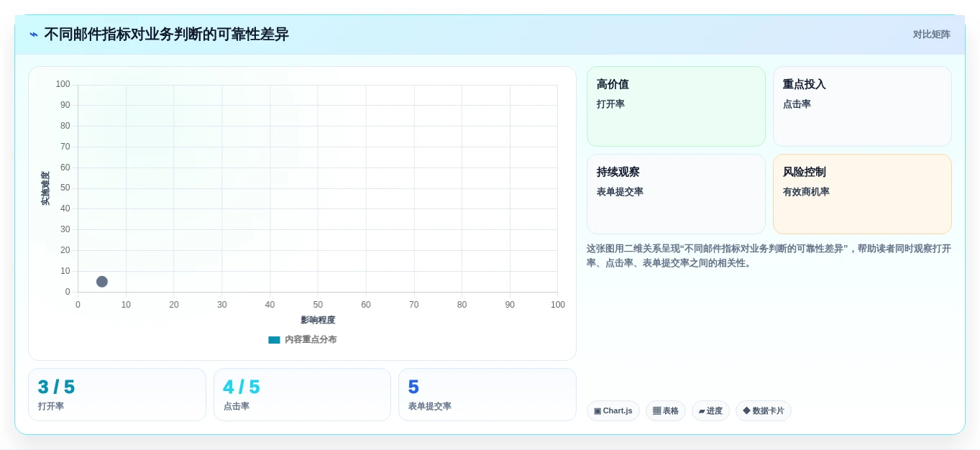The image size is (980, 450).
Task: Click the 打开率 text in 高价值 card
Action: click(610, 104)
